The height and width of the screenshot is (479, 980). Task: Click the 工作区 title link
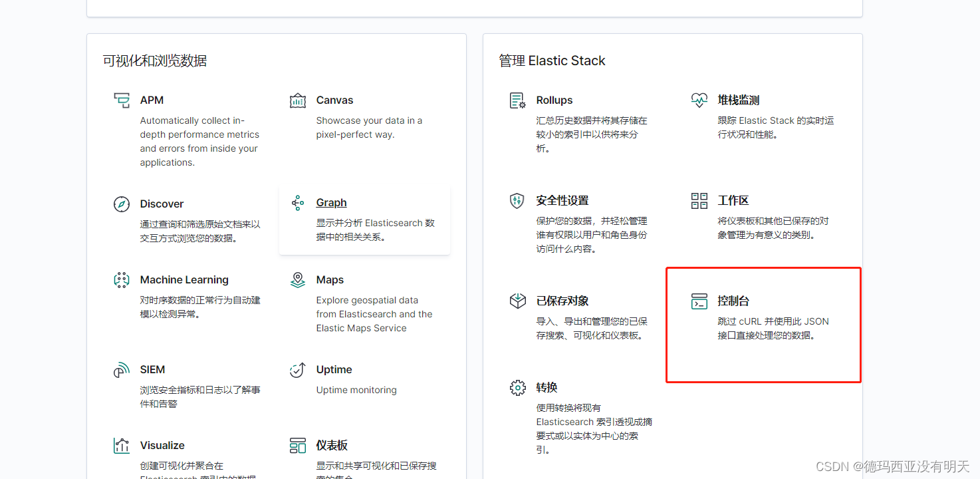(x=733, y=201)
